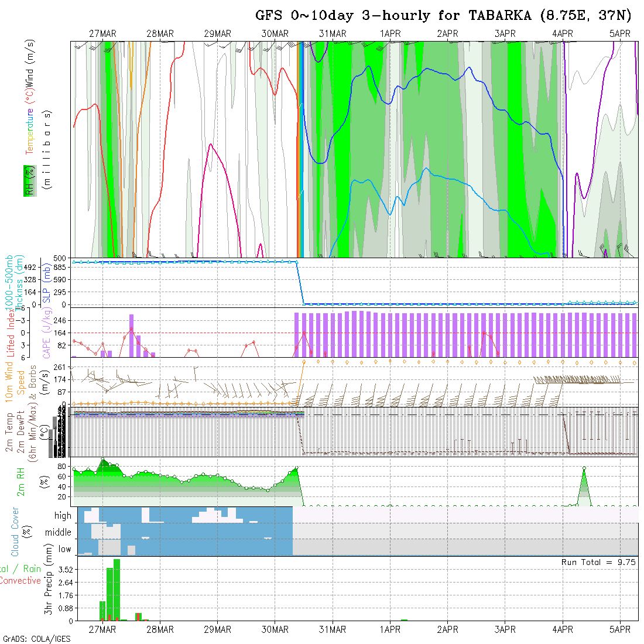The width and height of the screenshot is (644, 644).
Task: Select the "high" cloud cover row label
Action: 63,516
